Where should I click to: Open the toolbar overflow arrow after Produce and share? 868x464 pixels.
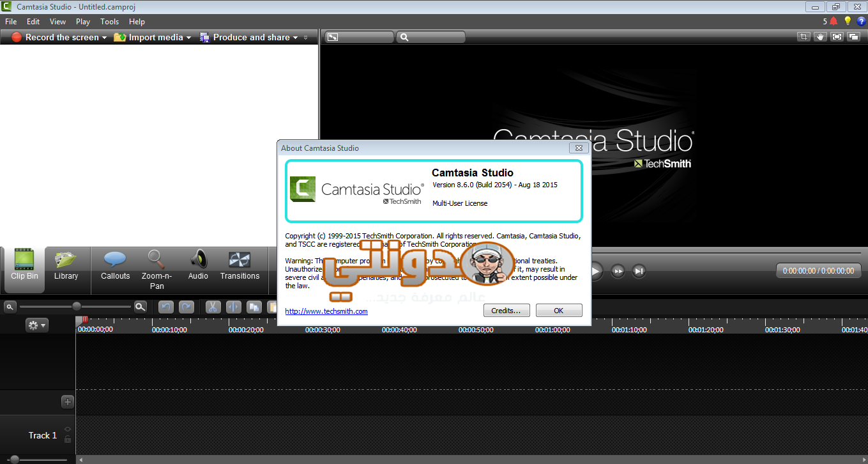[x=306, y=38]
